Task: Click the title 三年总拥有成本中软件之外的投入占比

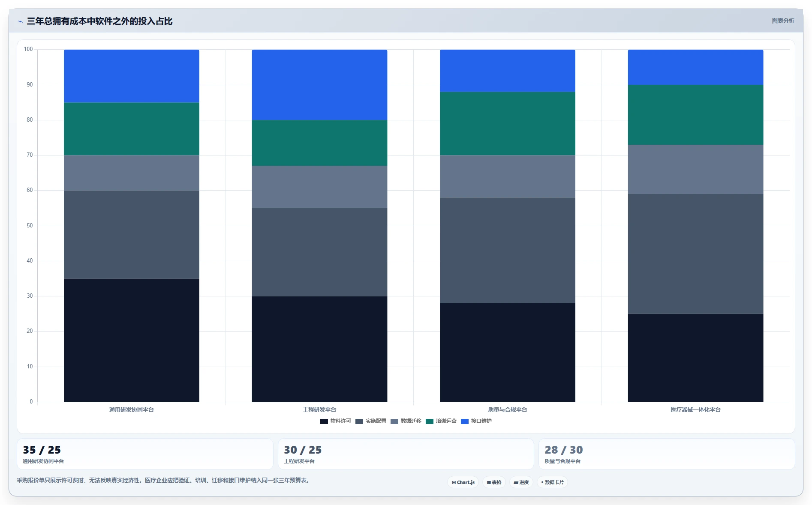Action: [x=99, y=21]
